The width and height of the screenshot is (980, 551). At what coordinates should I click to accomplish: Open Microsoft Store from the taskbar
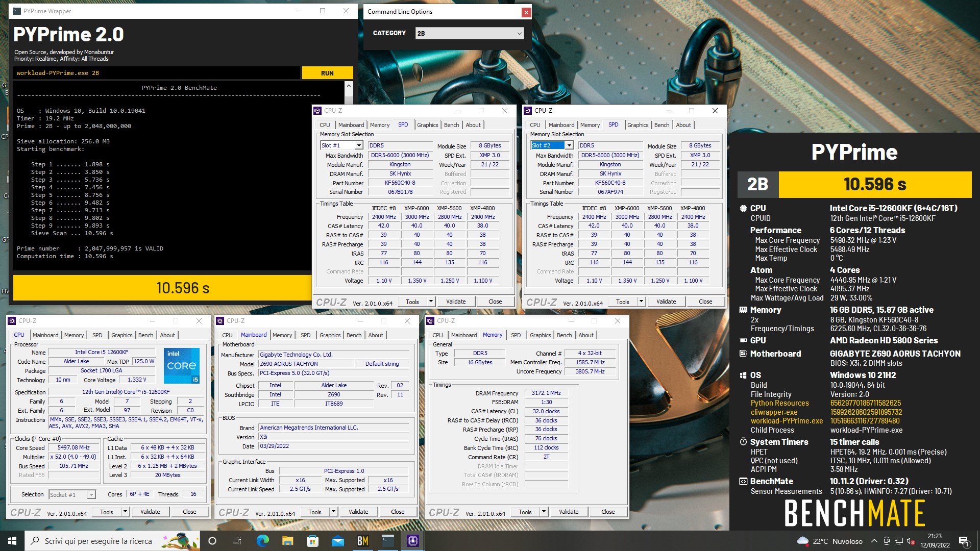pyautogui.click(x=312, y=541)
